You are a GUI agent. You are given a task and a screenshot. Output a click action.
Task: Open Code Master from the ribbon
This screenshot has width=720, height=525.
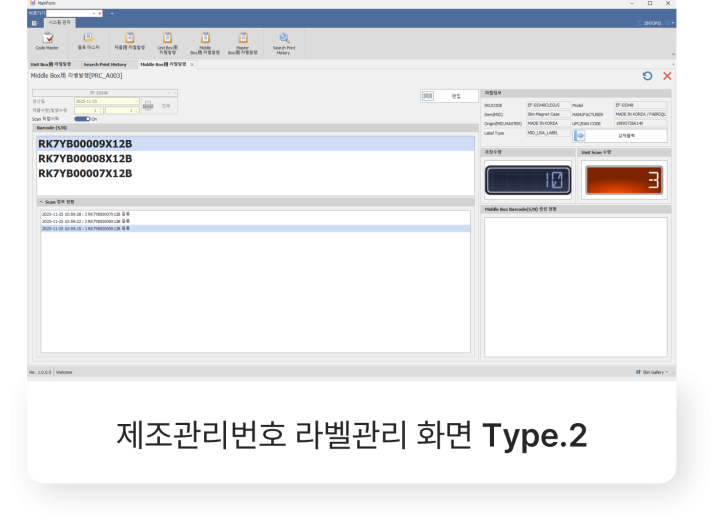[47, 41]
